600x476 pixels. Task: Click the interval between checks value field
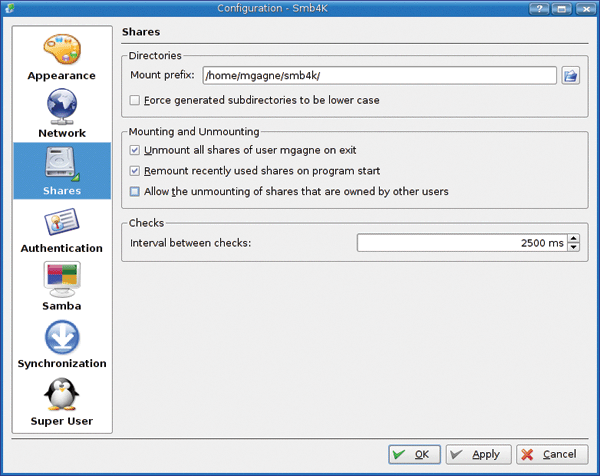coord(460,243)
